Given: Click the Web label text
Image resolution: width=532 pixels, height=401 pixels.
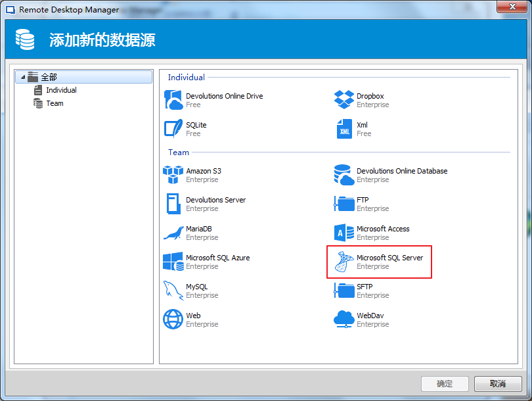Looking at the screenshot, I should point(193,316).
